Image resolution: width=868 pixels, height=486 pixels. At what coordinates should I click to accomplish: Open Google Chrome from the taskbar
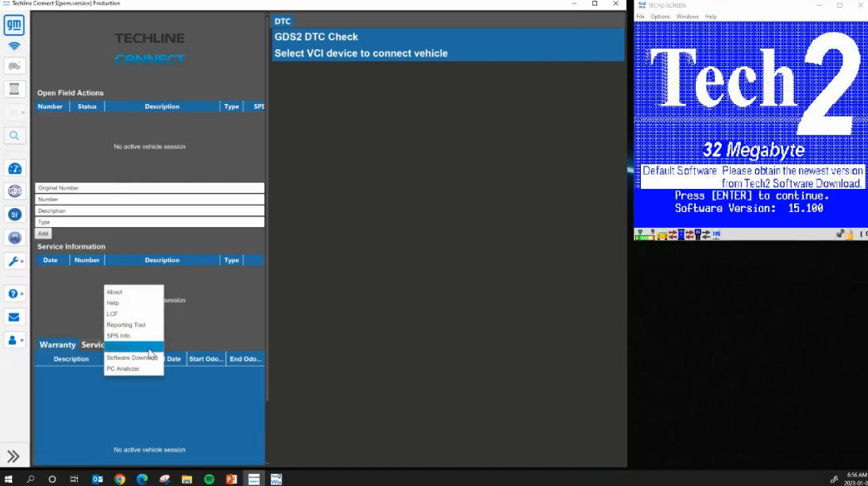click(x=120, y=480)
